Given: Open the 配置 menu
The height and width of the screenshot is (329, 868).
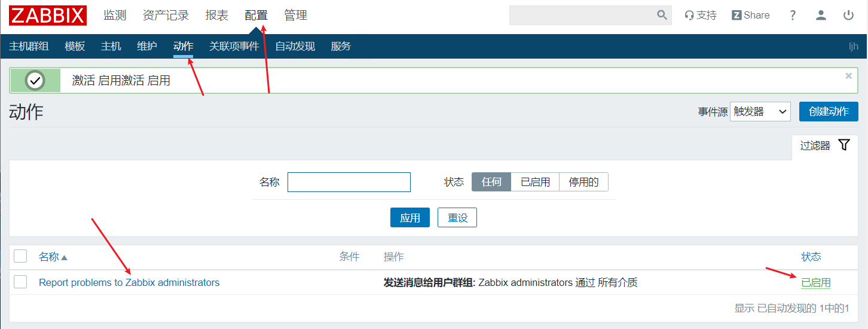Looking at the screenshot, I should [256, 16].
